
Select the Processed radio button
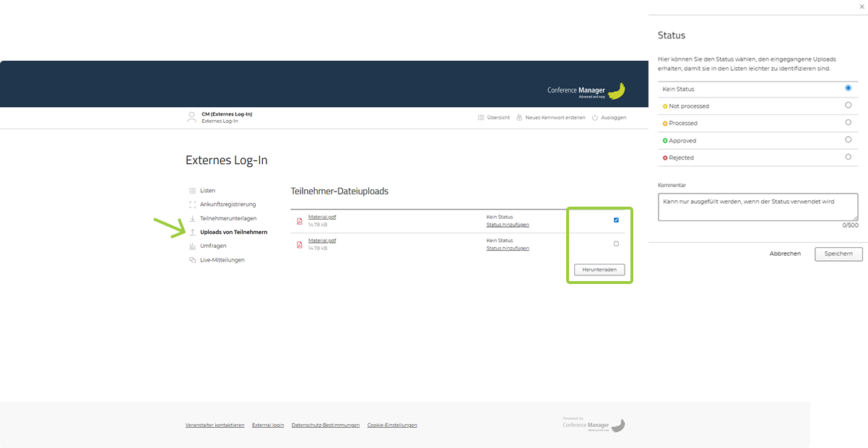point(848,122)
